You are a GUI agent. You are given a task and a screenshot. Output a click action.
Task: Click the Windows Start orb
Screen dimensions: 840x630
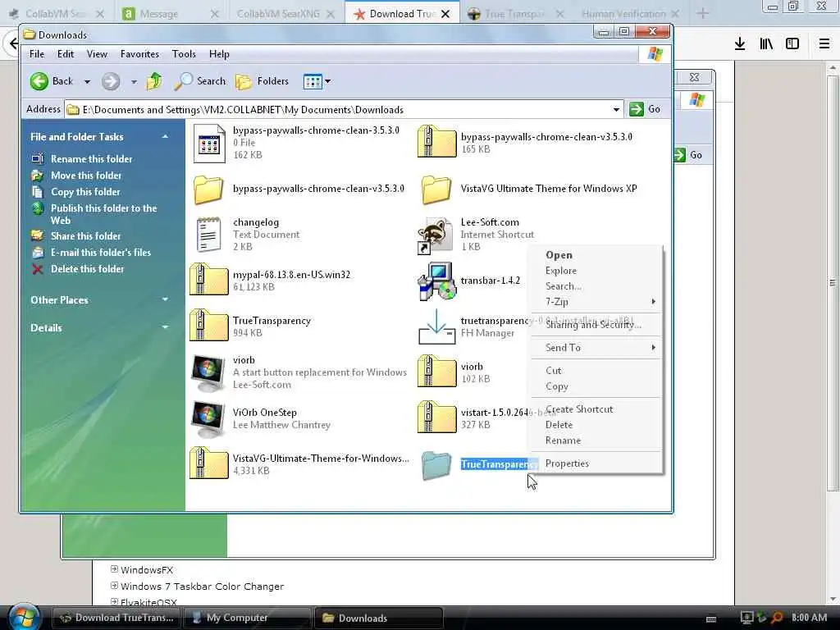(x=24, y=617)
